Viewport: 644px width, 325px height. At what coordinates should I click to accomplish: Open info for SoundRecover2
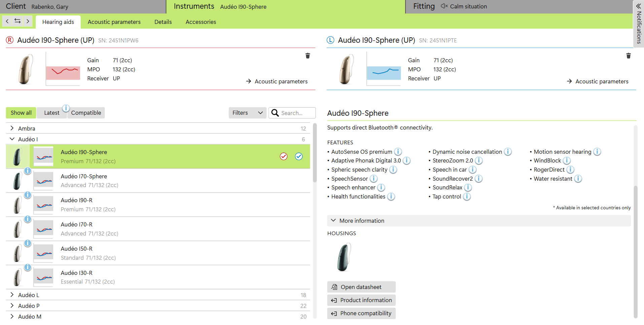[x=478, y=179]
